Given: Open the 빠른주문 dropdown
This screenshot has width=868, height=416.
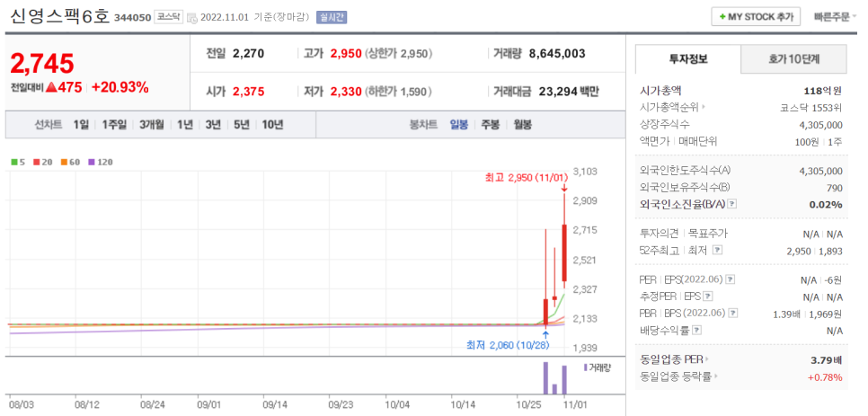Looking at the screenshot, I should (834, 16).
